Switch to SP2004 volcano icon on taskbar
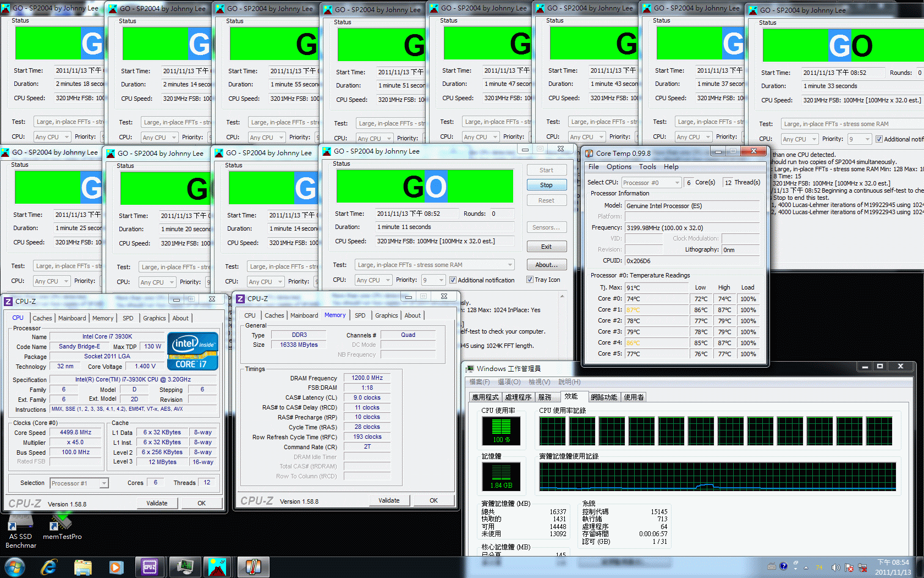 click(x=218, y=566)
